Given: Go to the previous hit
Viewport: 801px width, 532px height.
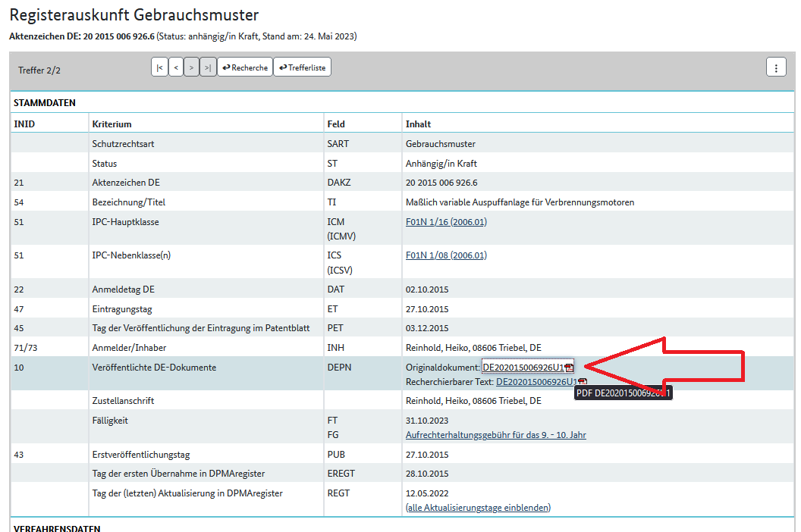Looking at the screenshot, I should tap(176, 67).
